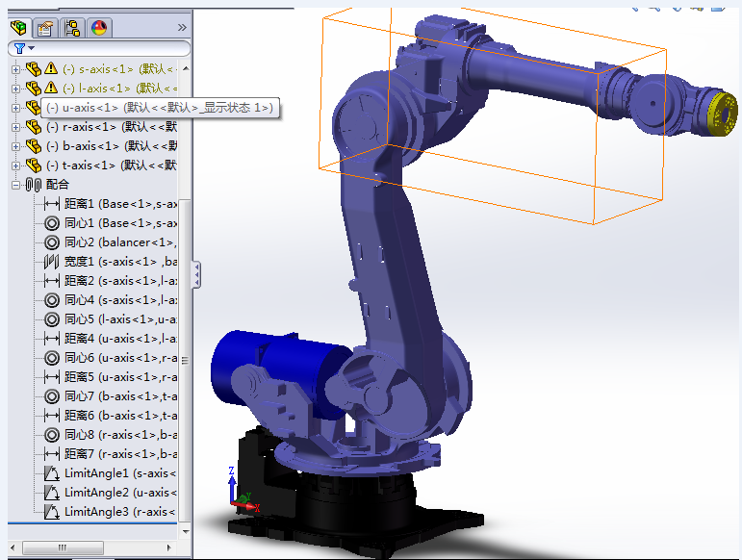Screen dimensions: 742x560
Task: Click inside the feature tree filter field
Action: tap(99, 48)
